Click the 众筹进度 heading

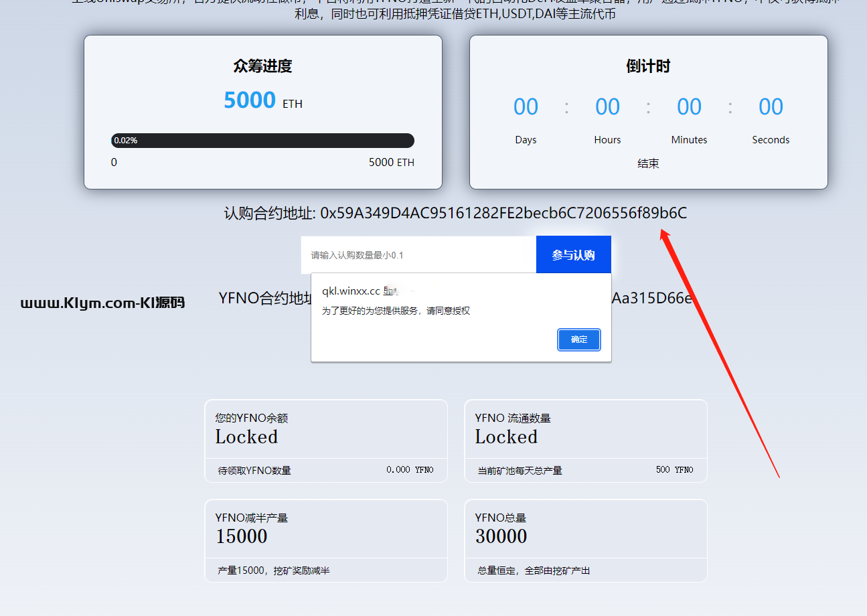coord(262,66)
